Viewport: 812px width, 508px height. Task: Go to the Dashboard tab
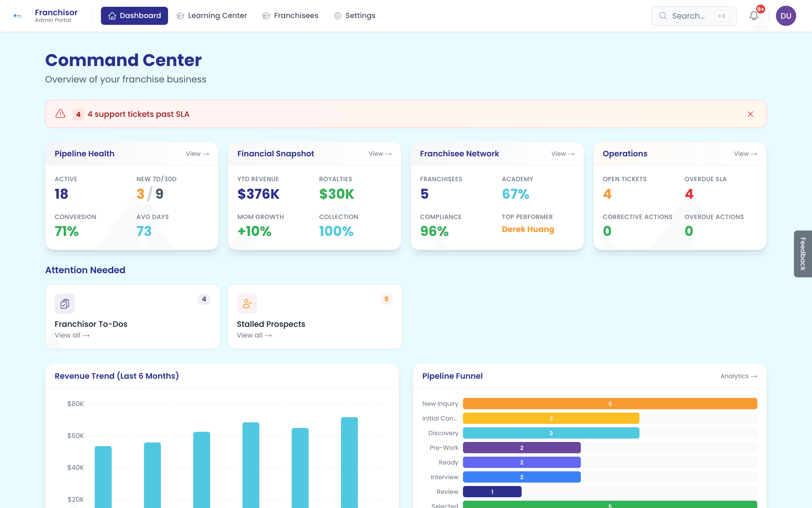point(134,16)
